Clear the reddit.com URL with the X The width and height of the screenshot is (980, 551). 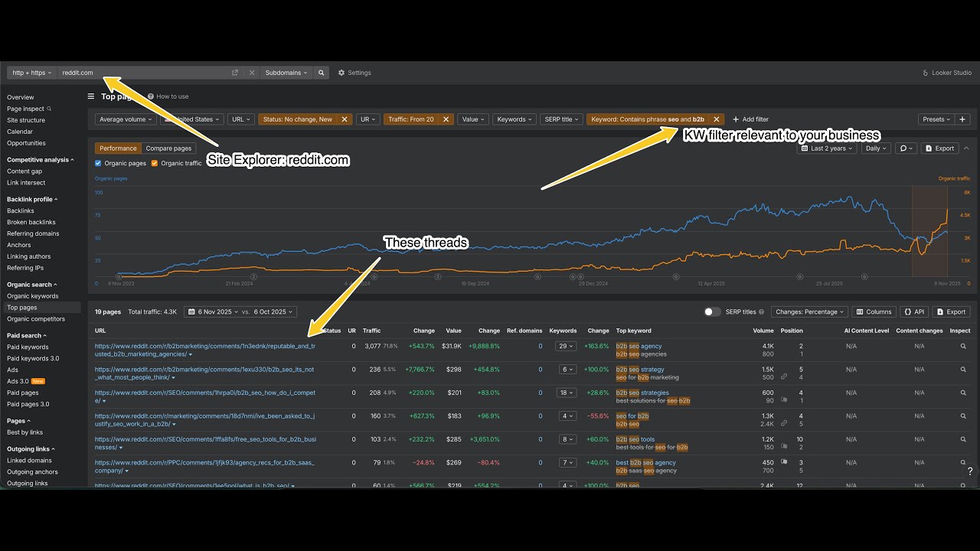[252, 73]
